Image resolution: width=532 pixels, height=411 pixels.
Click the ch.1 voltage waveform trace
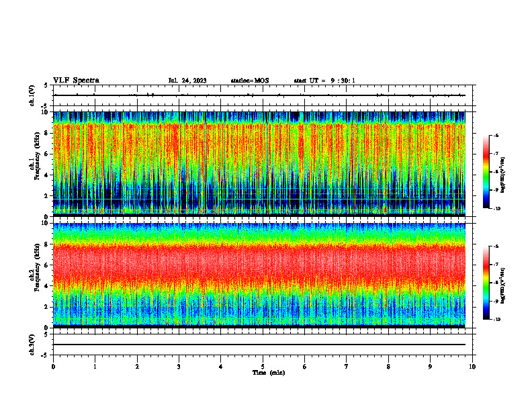pos(259,95)
